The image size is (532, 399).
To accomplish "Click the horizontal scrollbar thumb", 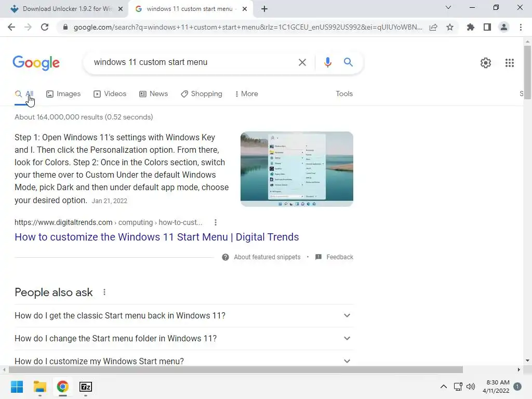I will coord(236,370).
